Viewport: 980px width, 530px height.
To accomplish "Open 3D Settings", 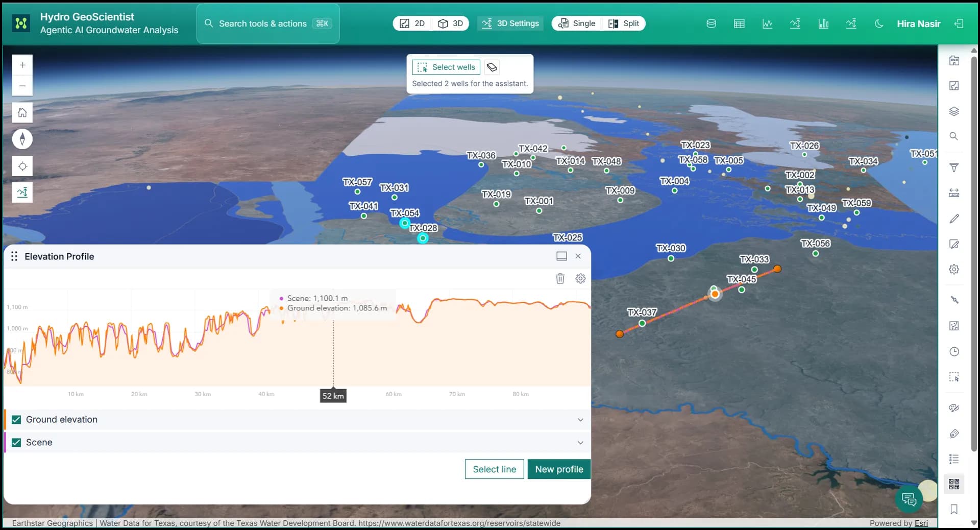I will coord(510,23).
